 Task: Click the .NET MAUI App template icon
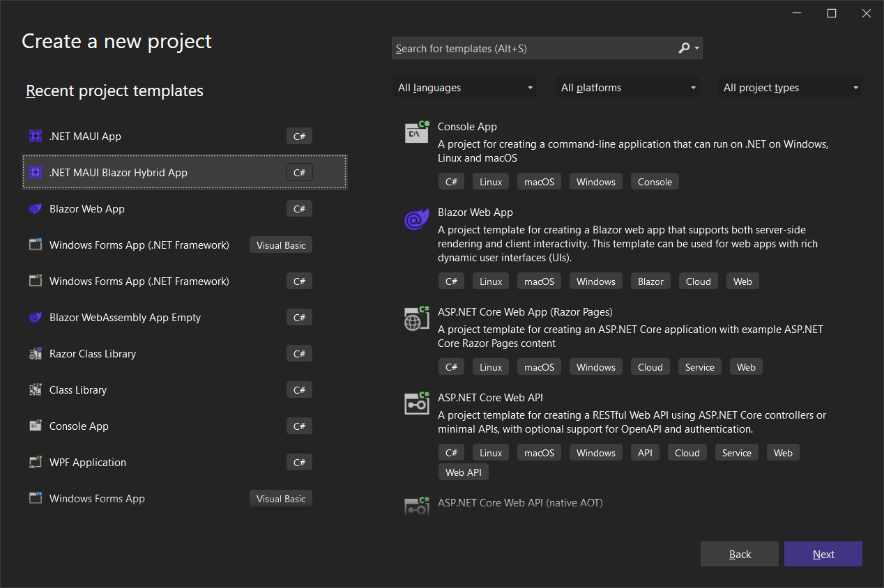point(36,136)
